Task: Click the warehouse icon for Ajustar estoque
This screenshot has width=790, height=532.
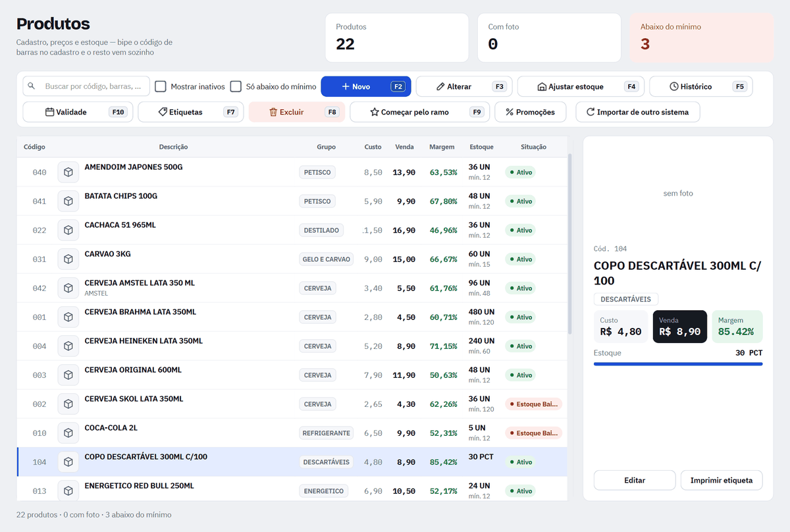Action: point(542,86)
